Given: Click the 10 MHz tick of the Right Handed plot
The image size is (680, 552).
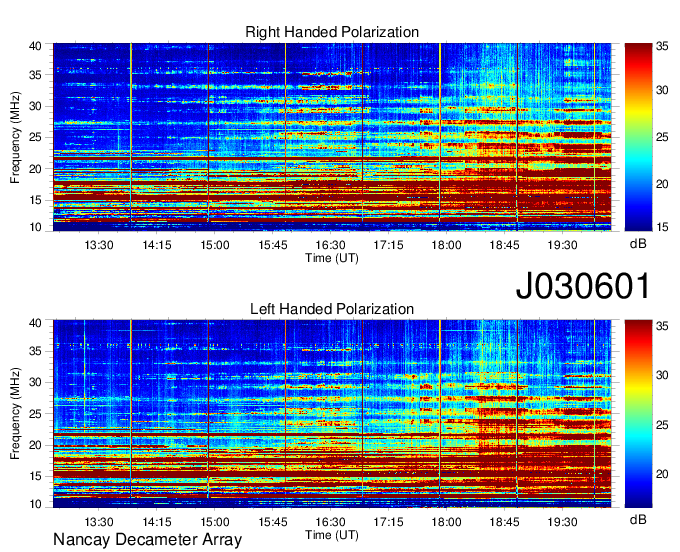Looking at the screenshot, I should tap(35, 227).
